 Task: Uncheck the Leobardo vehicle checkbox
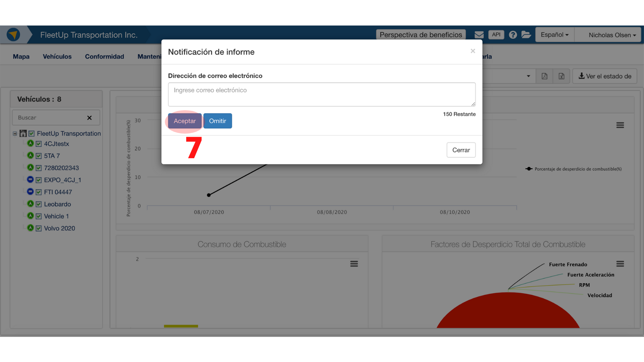pos(39,204)
